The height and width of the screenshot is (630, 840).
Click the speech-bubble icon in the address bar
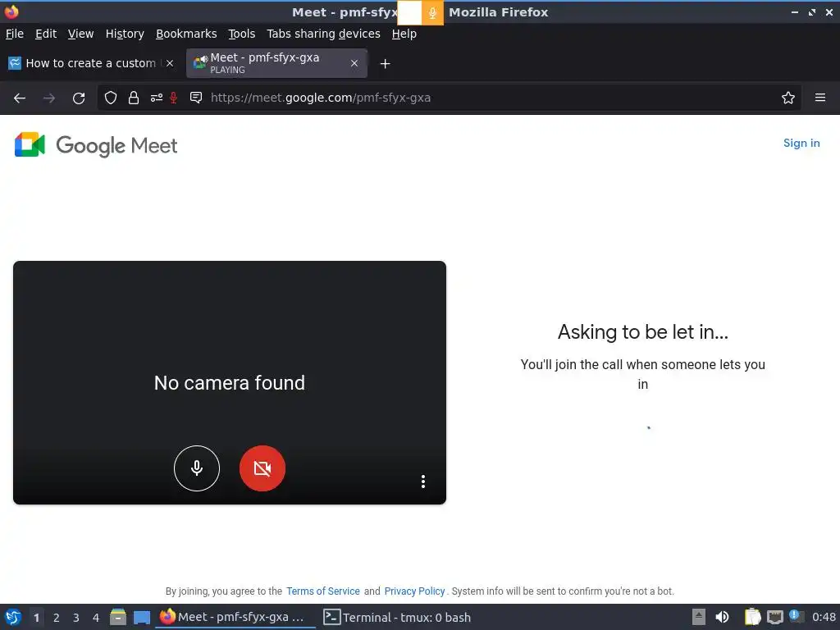[x=196, y=98]
